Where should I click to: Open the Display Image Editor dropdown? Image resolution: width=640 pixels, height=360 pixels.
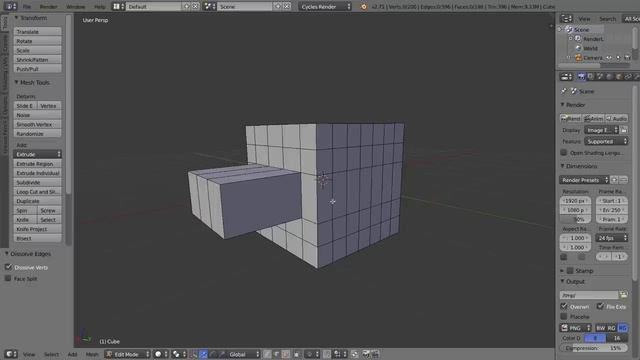(601, 130)
